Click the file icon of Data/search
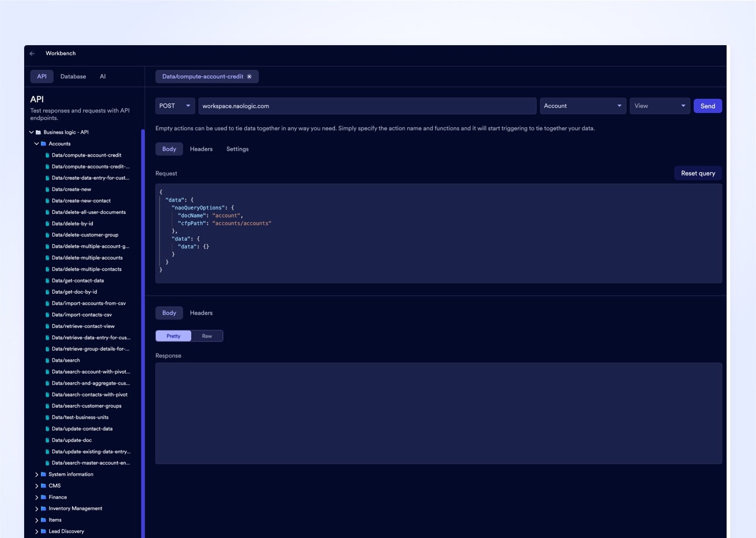Image resolution: width=756 pixels, height=538 pixels. (x=47, y=361)
